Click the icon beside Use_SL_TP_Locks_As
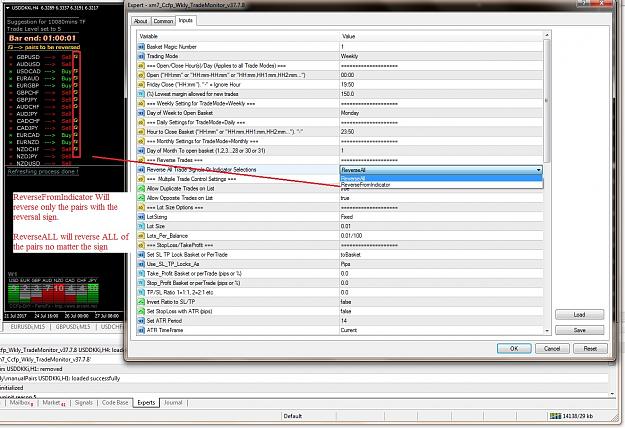 point(141,264)
